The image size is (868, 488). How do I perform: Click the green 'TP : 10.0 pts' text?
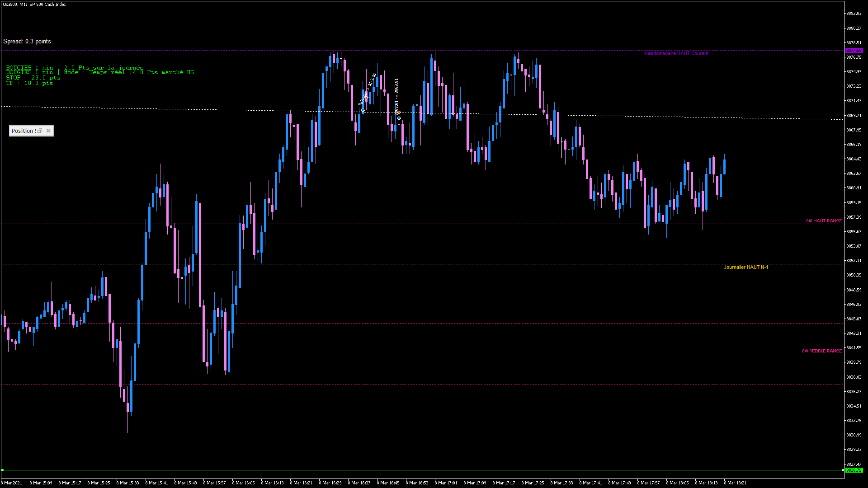(x=29, y=83)
